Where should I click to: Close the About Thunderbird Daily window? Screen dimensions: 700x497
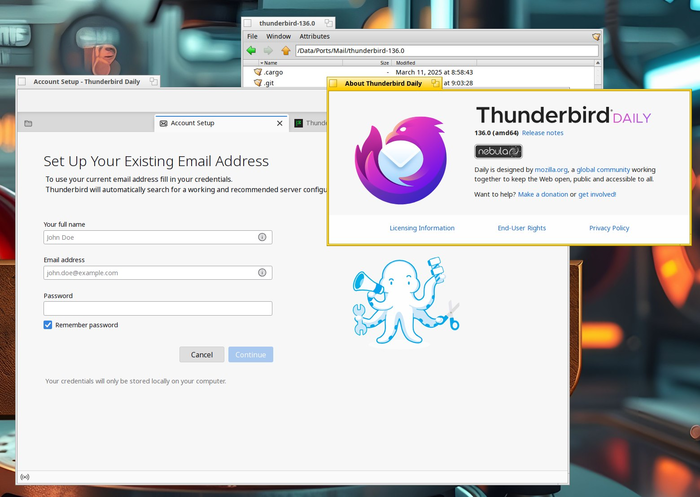(x=333, y=83)
